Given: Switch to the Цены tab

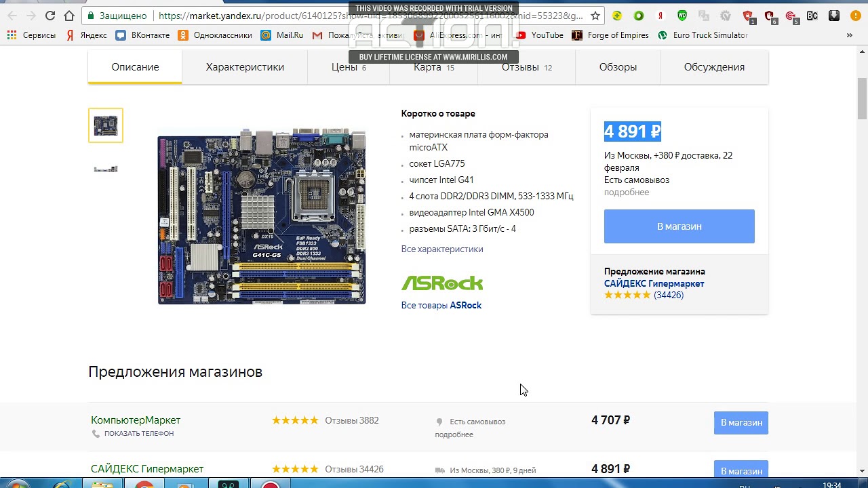Looking at the screenshot, I should 349,67.
